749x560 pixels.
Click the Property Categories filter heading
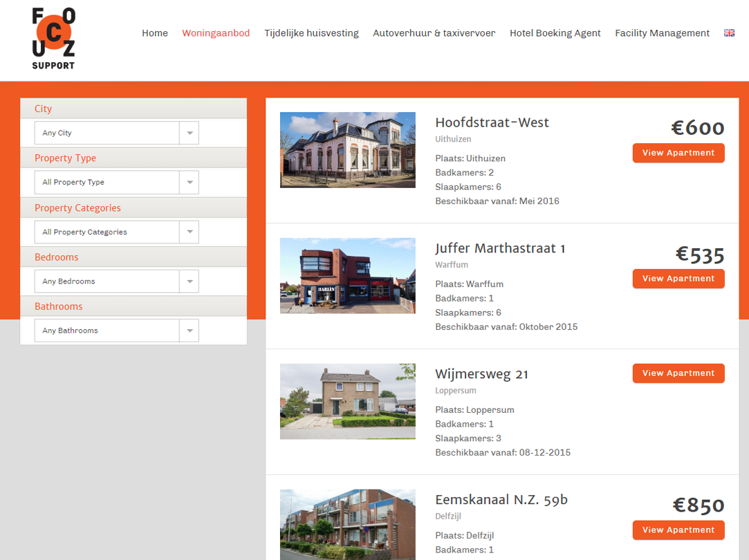pyautogui.click(x=77, y=207)
